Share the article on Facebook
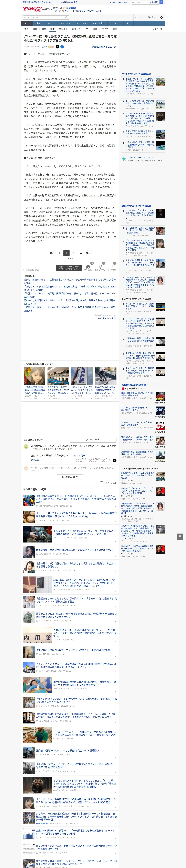186x868 pixels. [62, 47]
